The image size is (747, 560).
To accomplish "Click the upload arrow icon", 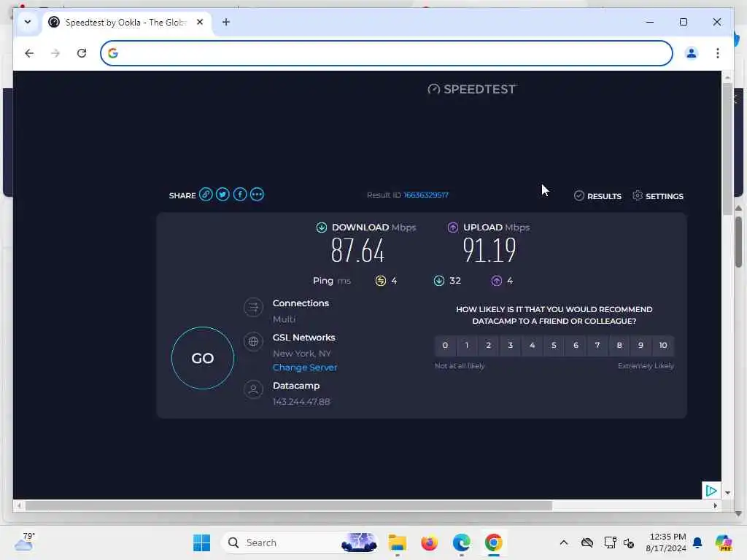I will [x=452, y=227].
